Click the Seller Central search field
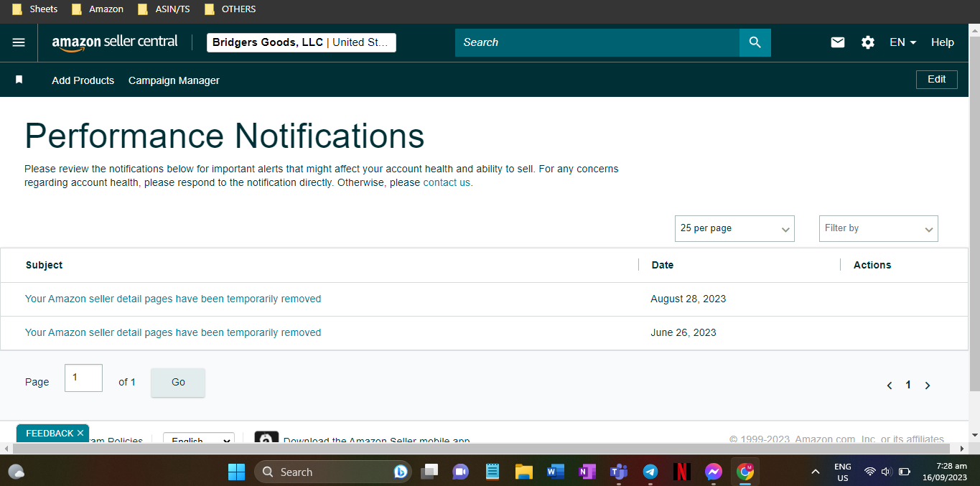Image resolution: width=980 pixels, height=486 pixels. point(597,42)
